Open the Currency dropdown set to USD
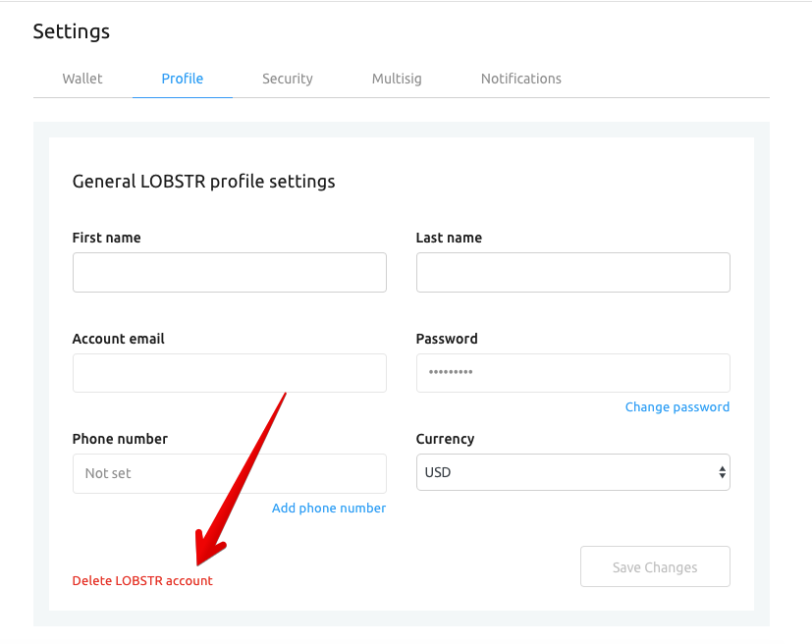 [x=573, y=472]
